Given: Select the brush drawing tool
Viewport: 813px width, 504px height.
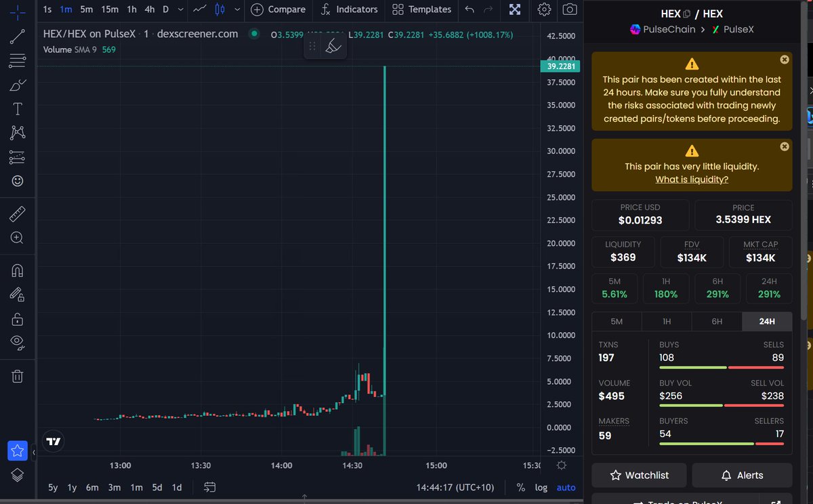Looking at the screenshot, I should tap(18, 85).
